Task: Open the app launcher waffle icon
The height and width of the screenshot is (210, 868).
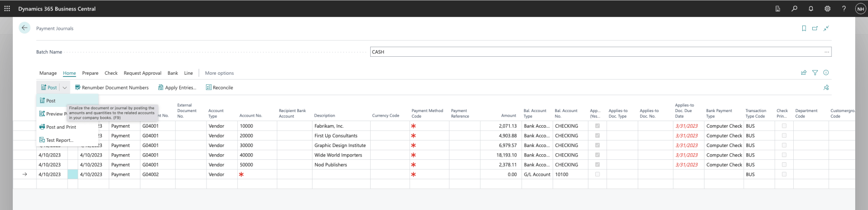Action: point(7,9)
